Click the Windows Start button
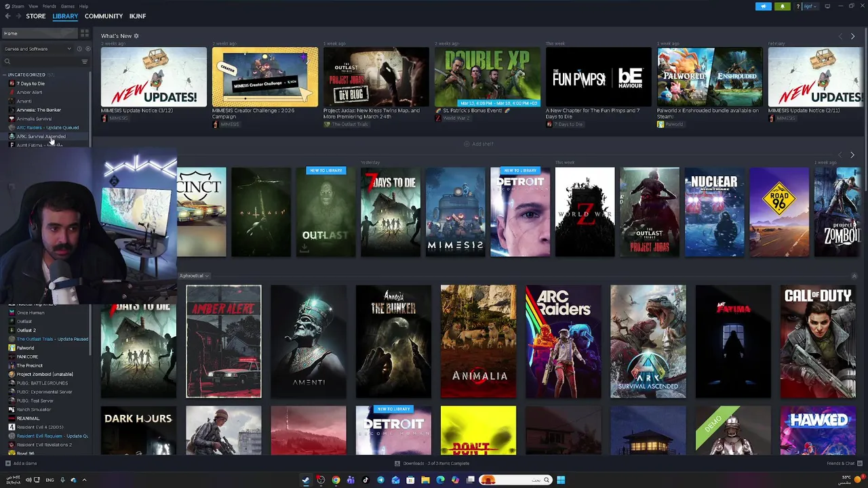This screenshot has height=488, width=868. [561, 480]
